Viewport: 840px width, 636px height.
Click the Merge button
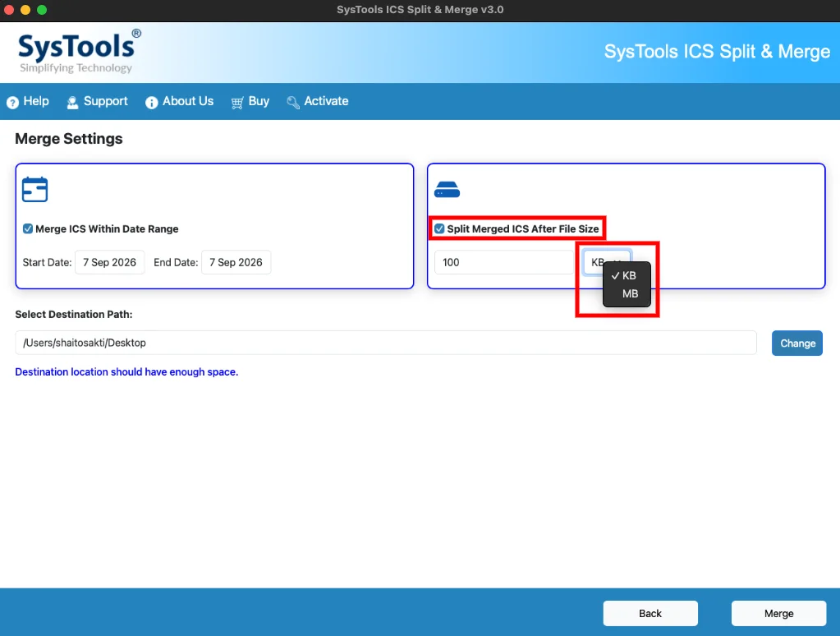779,614
